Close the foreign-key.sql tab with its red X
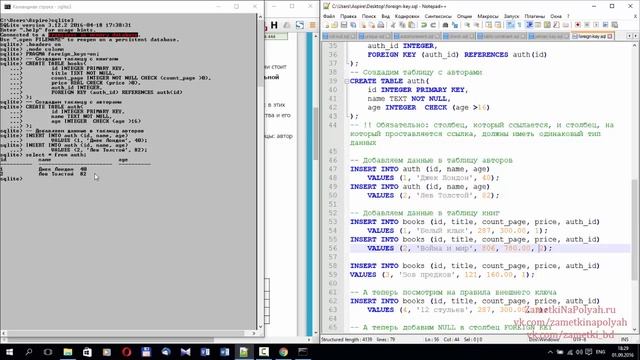Screen dimensions: 640x360 [x=610, y=36]
